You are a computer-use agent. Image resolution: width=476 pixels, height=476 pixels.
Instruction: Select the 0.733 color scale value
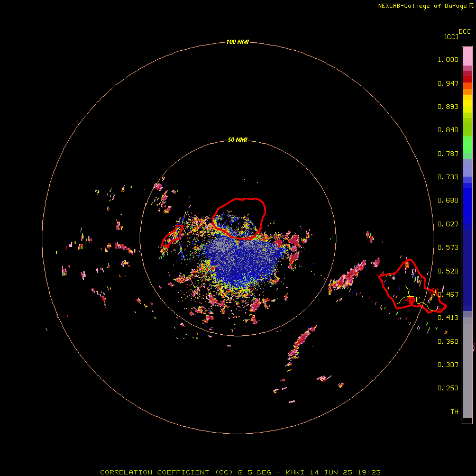click(448, 177)
